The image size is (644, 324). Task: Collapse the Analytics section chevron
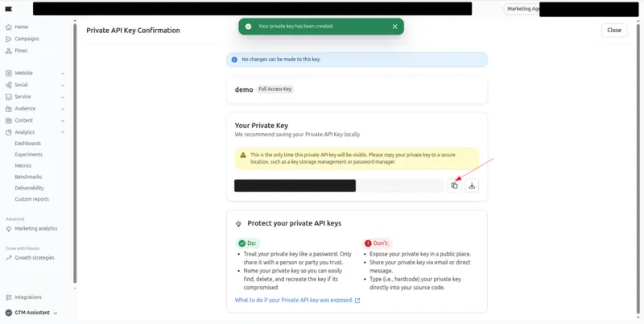point(63,132)
